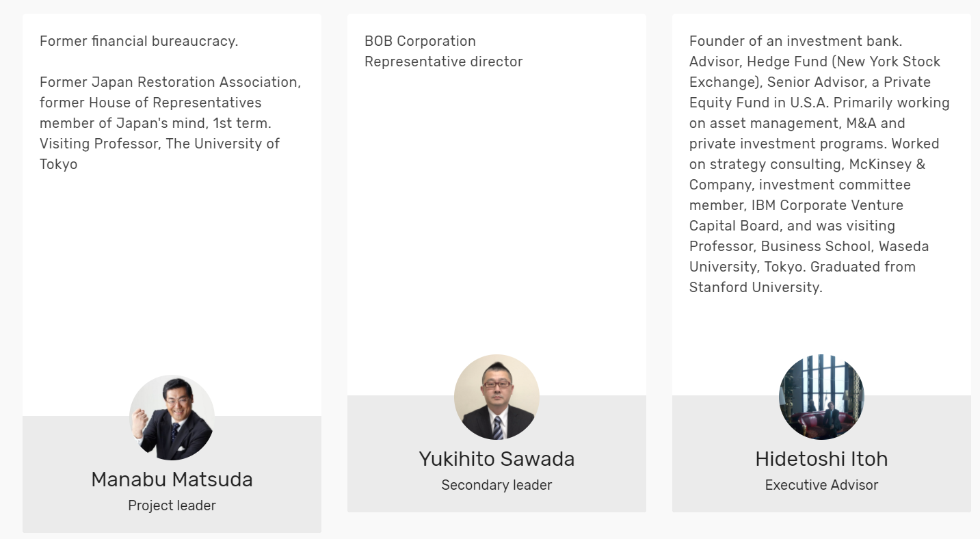Viewport: 980px width, 539px height.
Task: Select the name Manabu Matsuda
Action: [x=172, y=479]
